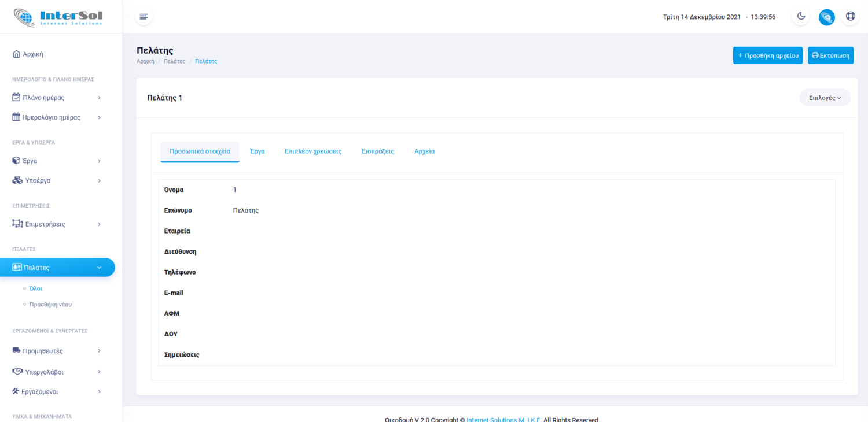Click the blue globe avatar icon

[826, 17]
